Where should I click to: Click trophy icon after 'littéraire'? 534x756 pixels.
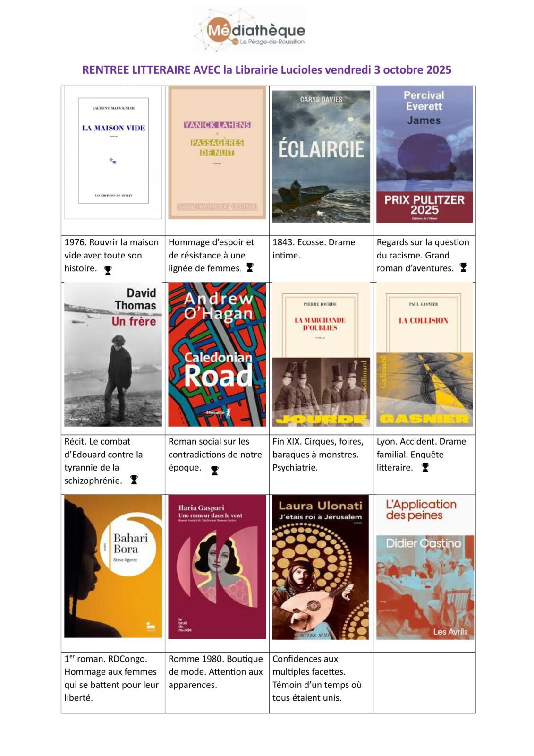pos(425,467)
